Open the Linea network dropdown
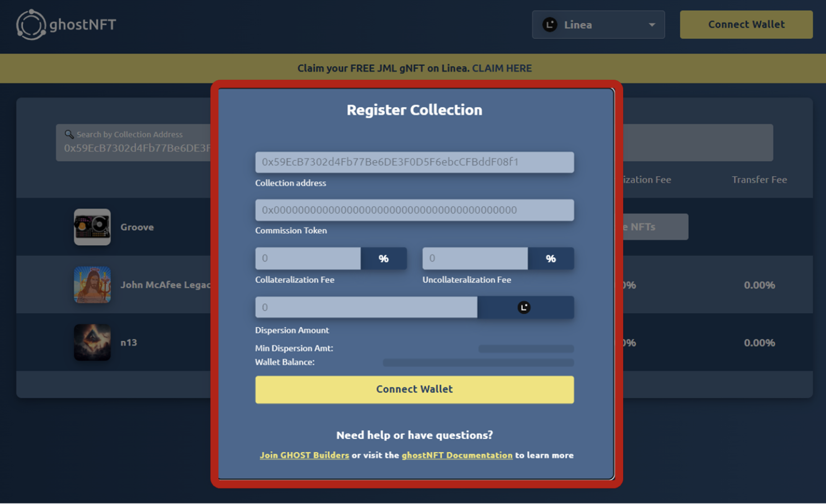 (598, 25)
